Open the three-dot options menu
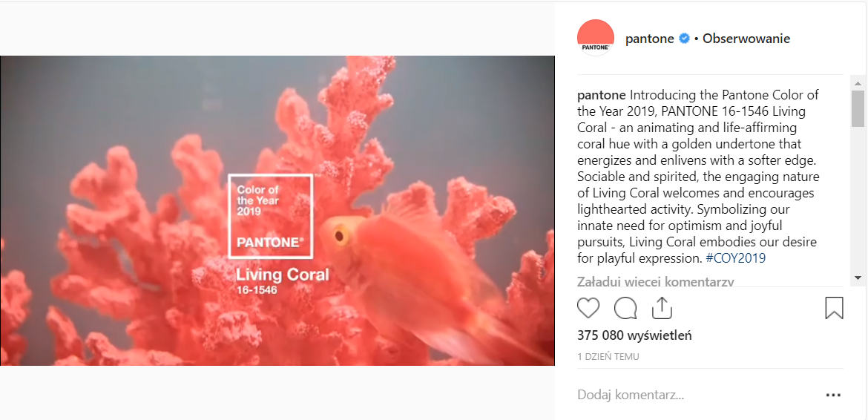Image resolution: width=868 pixels, height=420 pixels. tap(833, 395)
